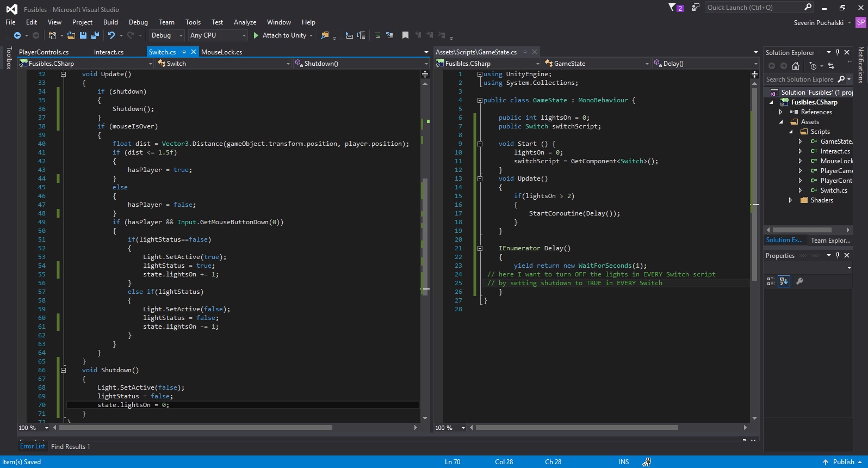Toggle auto-hide pin on Properties panel
Viewport: 868px width, 468px height.
pyautogui.click(x=838, y=256)
